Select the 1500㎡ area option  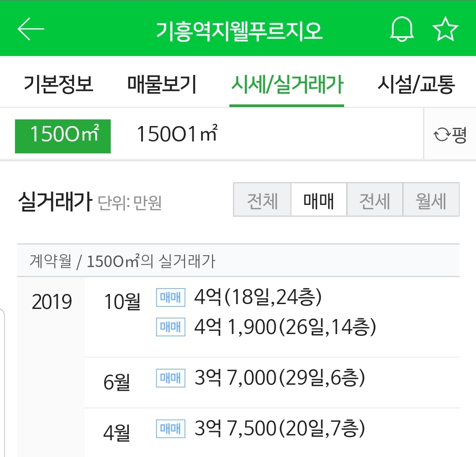[x=63, y=136]
